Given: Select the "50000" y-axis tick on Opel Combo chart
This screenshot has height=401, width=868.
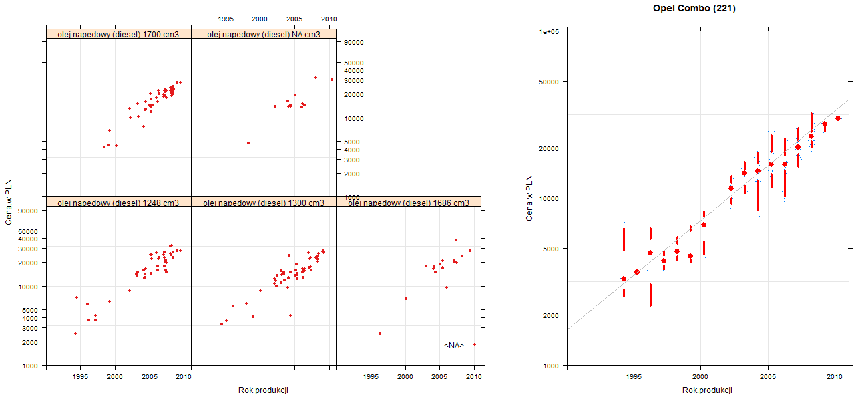Looking at the screenshot, I should [x=549, y=82].
